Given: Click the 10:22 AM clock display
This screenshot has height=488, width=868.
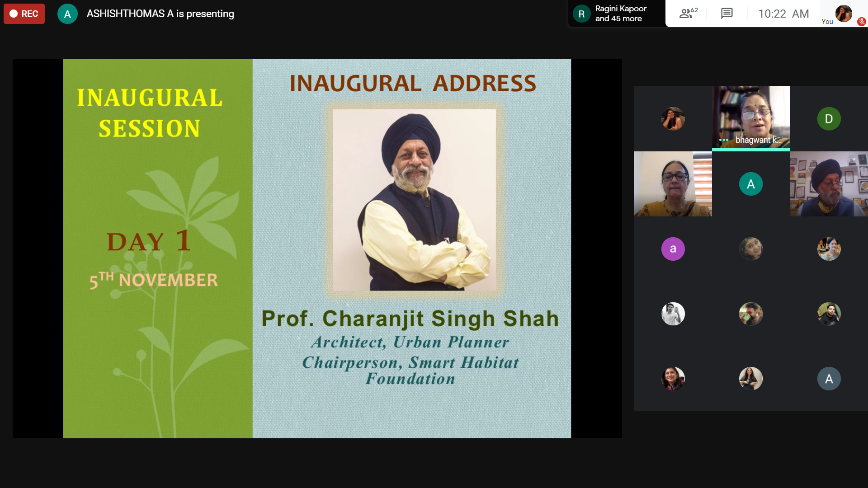Looking at the screenshot, I should click(783, 14).
